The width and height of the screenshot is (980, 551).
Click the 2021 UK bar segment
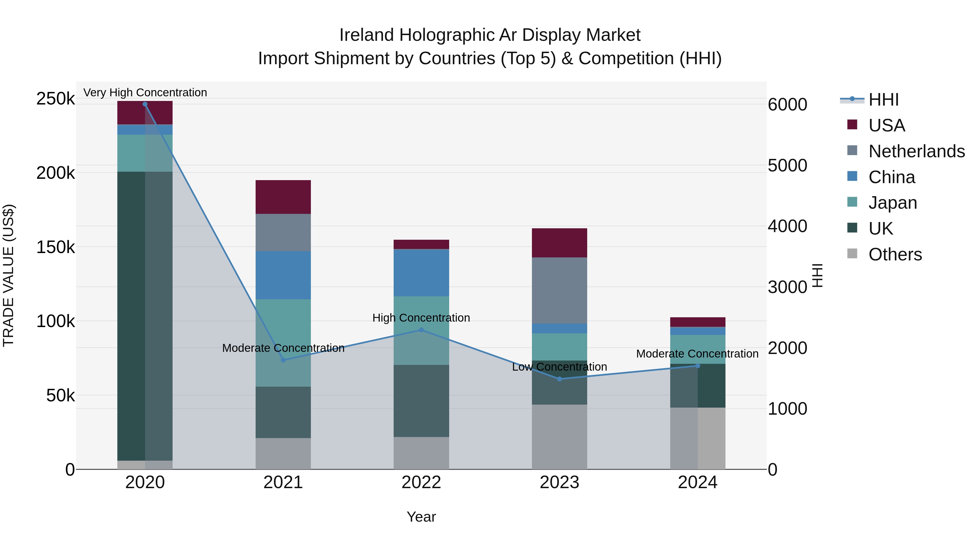(x=283, y=412)
